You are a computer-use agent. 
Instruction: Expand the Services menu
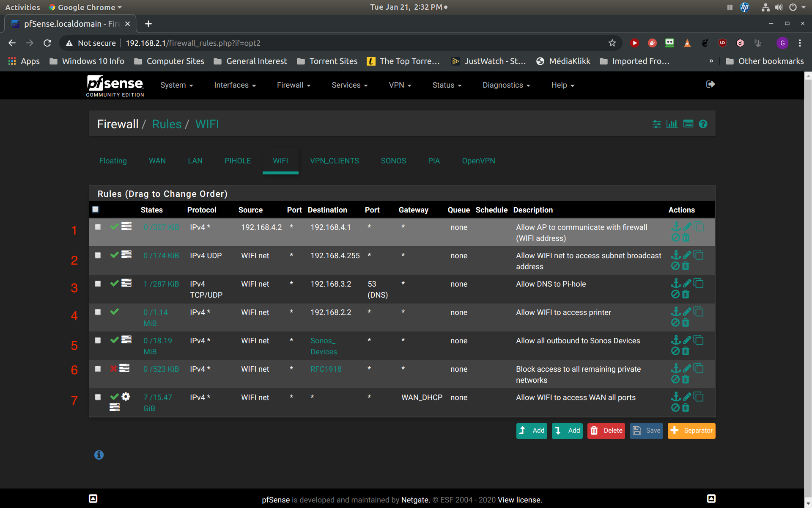[x=350, y=85]
